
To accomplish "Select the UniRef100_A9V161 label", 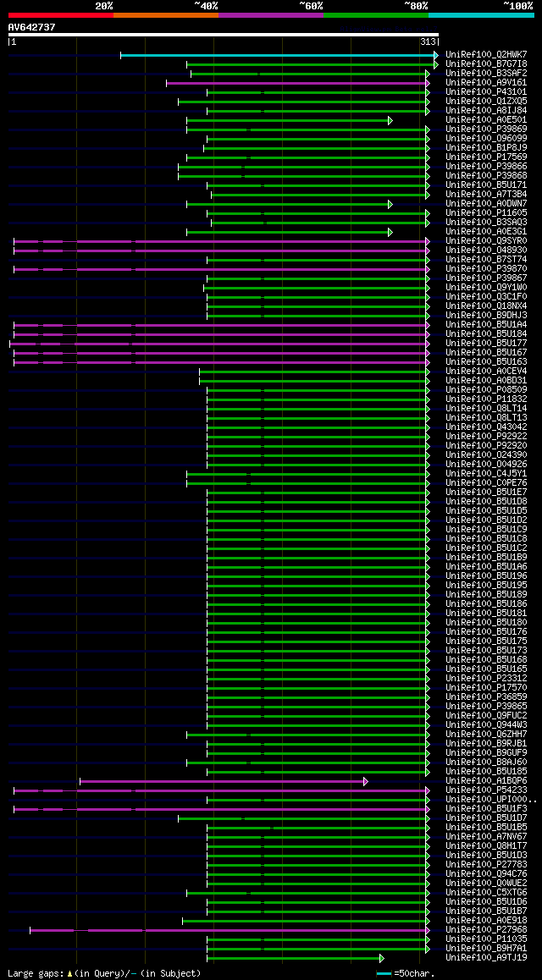I will (486, 82).
